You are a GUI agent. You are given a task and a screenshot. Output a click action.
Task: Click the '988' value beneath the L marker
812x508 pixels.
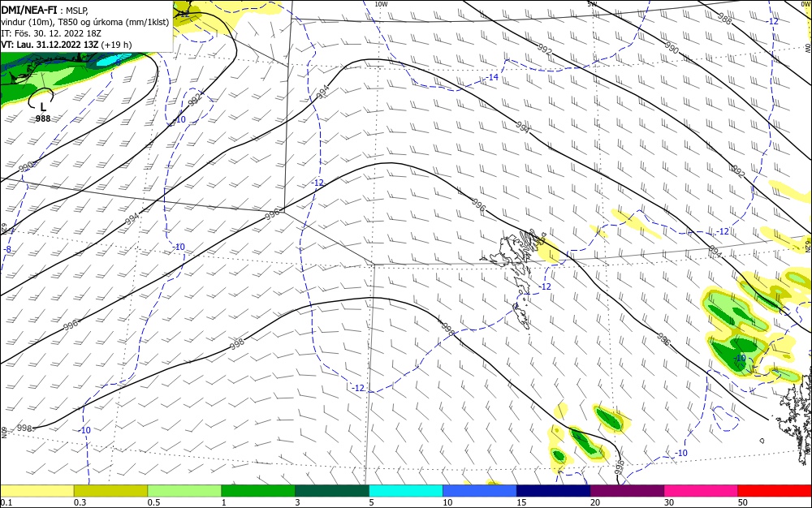pyautogui.click(x=43, y=118)
